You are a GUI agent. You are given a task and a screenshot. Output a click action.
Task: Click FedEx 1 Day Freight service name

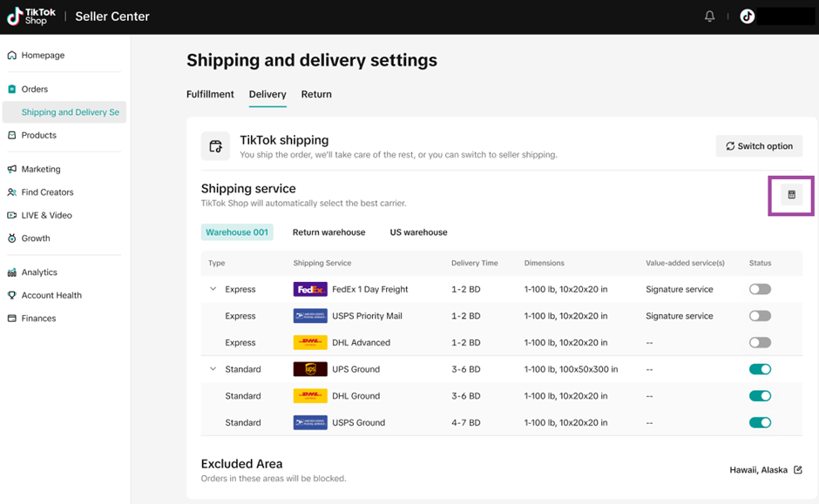point(369,289)
